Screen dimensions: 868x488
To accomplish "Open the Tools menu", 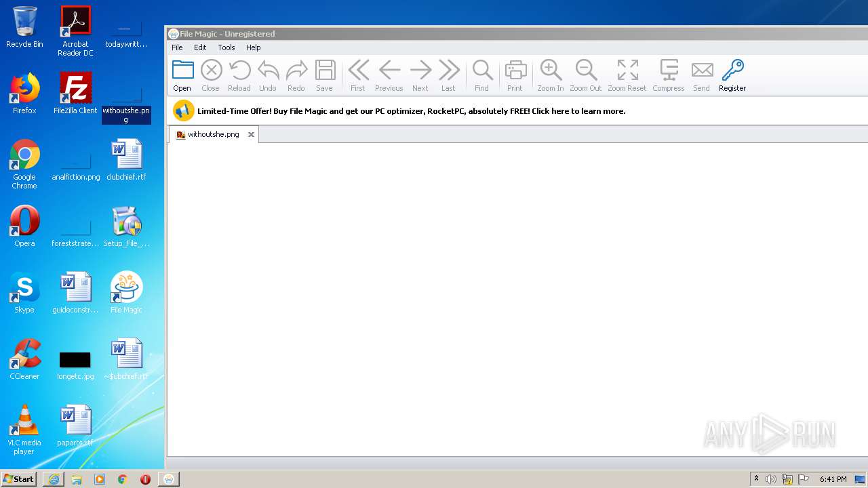I will pyautogui.click(x=226, y=47).
